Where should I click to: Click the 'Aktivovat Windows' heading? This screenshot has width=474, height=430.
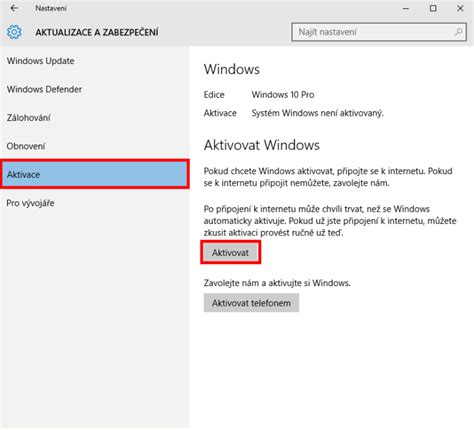pyautogui.click(x=262, y=145)
